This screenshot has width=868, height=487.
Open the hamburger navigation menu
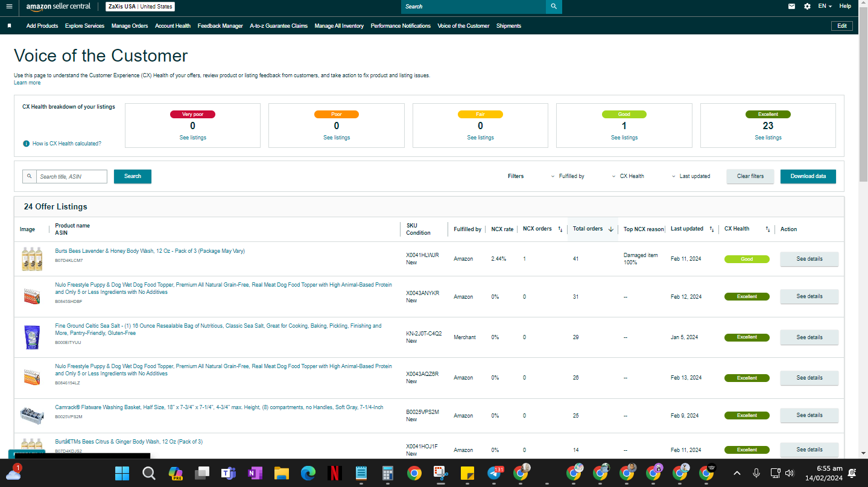(9, 7)
